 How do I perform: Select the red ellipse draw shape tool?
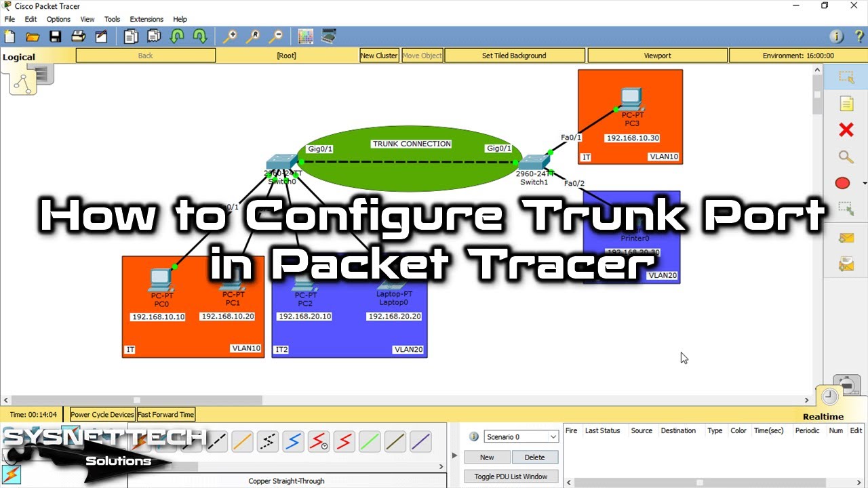(842, 183)
